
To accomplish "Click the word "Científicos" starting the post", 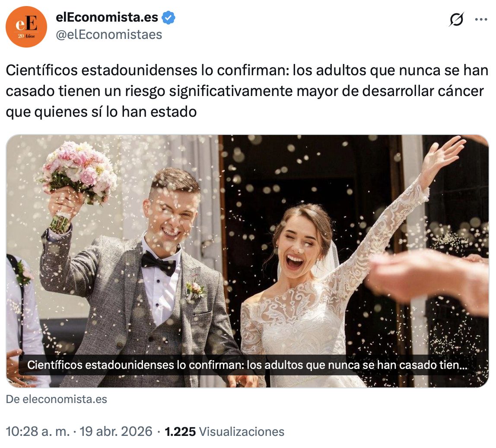I will pyautogui.click(x=42, y=70).
